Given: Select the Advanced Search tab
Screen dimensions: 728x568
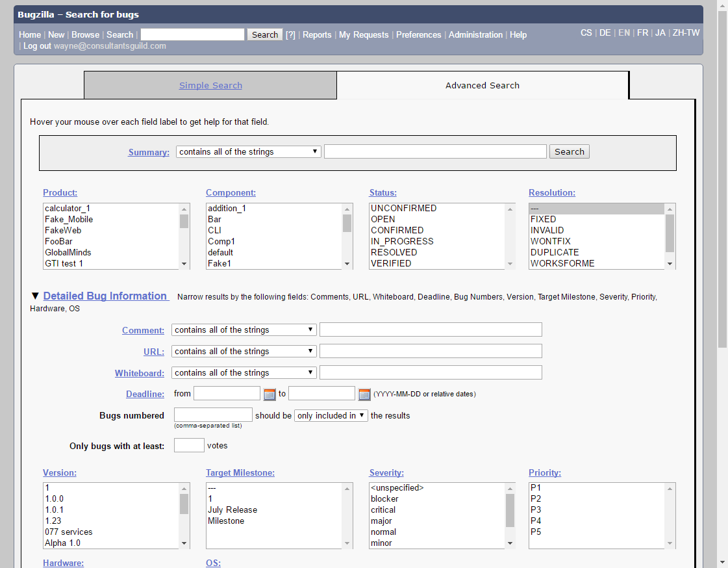Looking at the screenshot, I should coord(482,85).
